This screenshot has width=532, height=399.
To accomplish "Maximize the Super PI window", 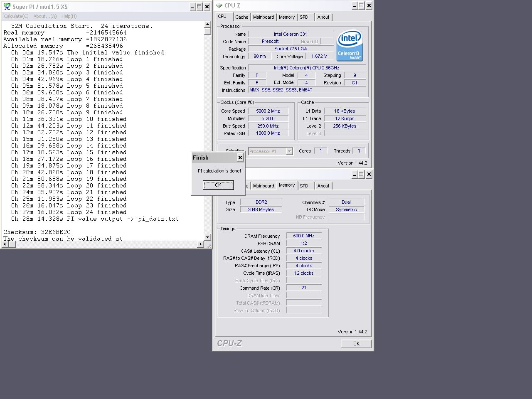I will 199,7.
